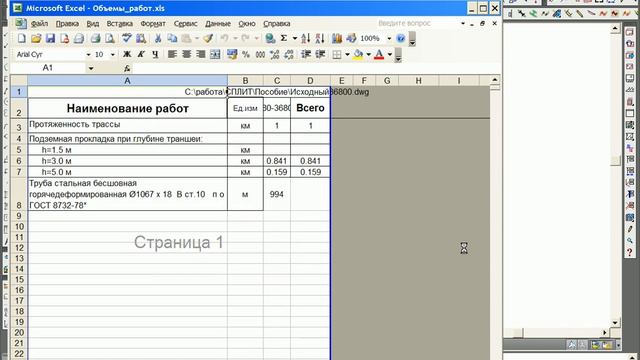Open the Формат menu
This screenshot has height=360, width=640.
(x=153, y=24)
